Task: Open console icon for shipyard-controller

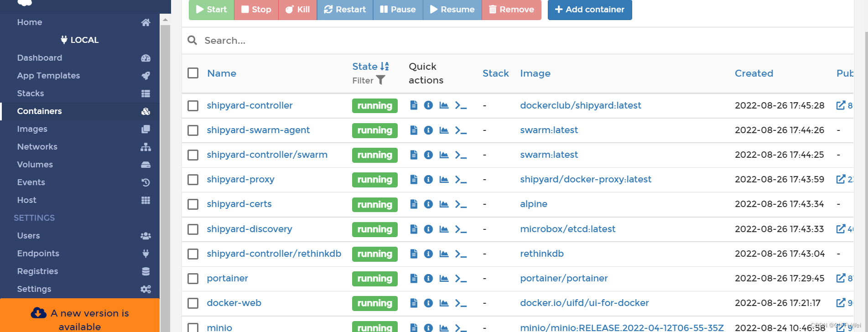Action: tap(461, 105)
